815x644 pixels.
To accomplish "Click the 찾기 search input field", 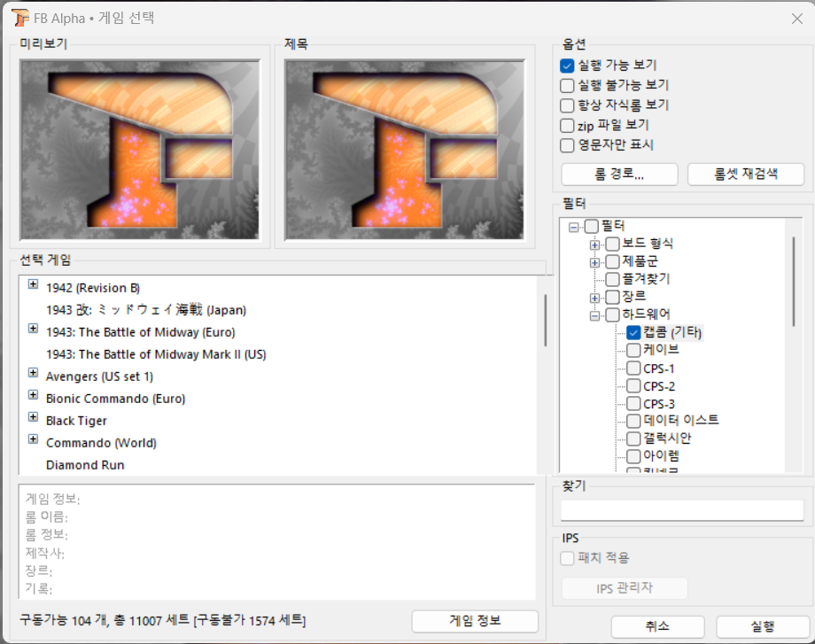I will 682,510.
